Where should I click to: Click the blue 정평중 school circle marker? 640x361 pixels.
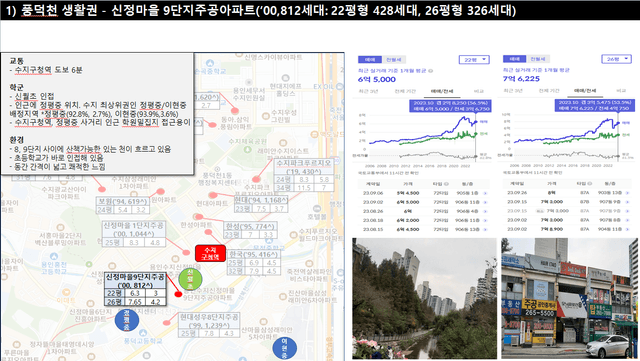127,320
